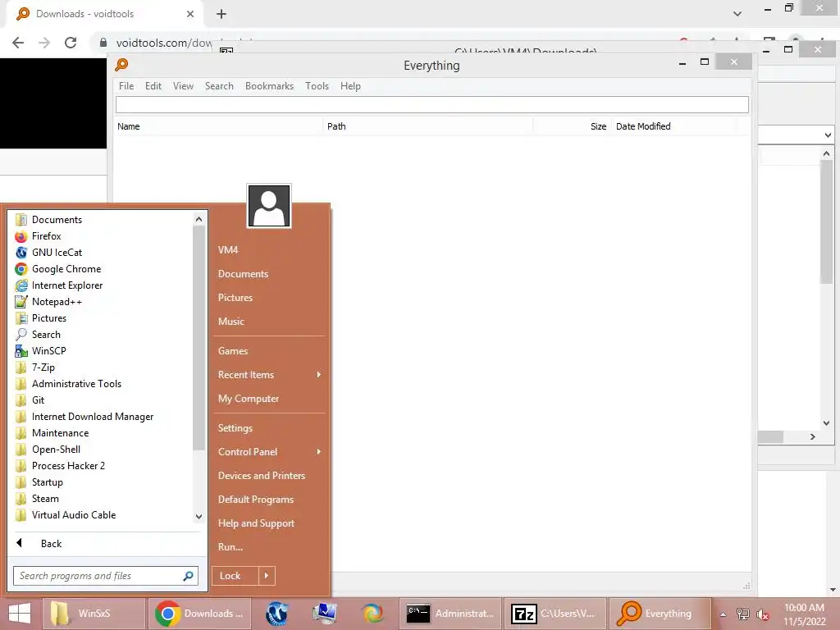This screenshot has width=840, height=630.
Task: Switch to Administrator command prompt taskbar button
Action: click(x=450, y=614)
